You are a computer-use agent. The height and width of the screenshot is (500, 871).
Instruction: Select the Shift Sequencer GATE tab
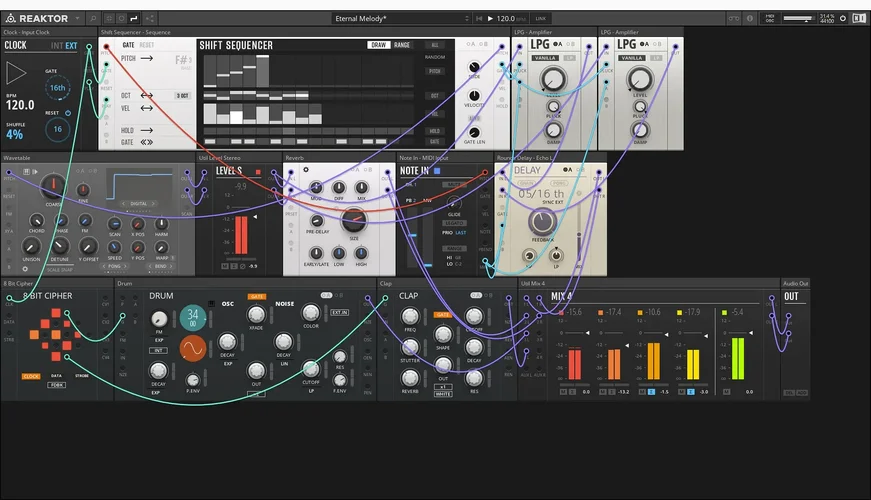point(128,45)
